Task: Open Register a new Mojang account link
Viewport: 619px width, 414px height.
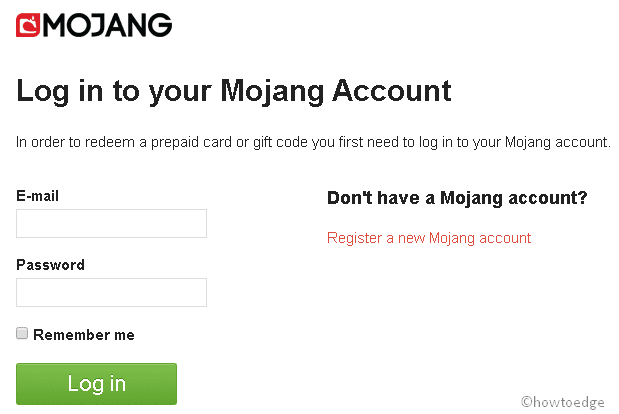Action: [x=429, y=238]
